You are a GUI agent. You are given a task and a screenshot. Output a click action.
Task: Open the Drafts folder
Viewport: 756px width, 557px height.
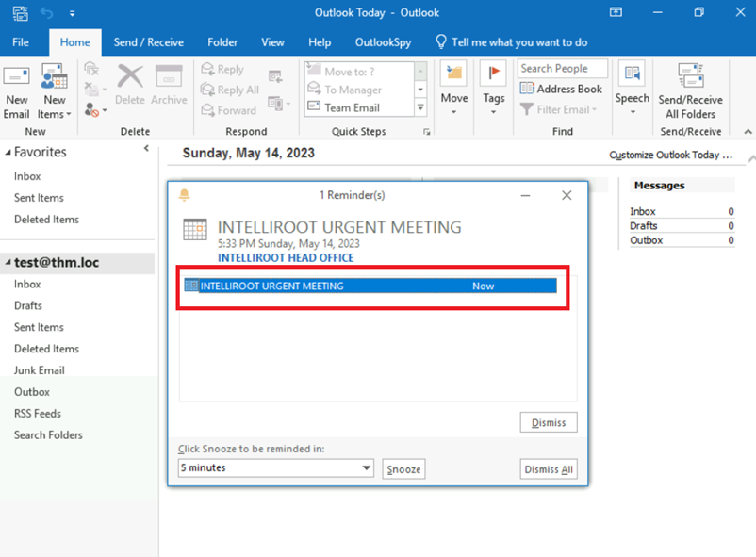pyautogui.click(x=28, y=305)
